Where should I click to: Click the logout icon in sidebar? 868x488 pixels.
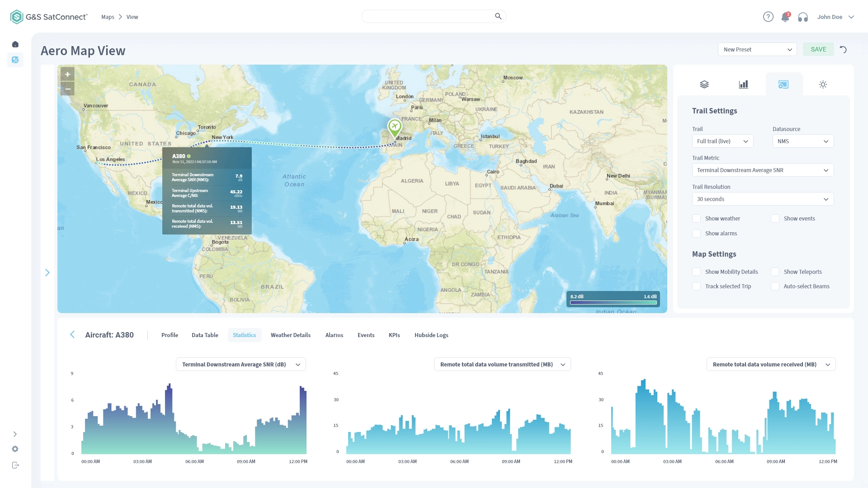coord(15,465)
